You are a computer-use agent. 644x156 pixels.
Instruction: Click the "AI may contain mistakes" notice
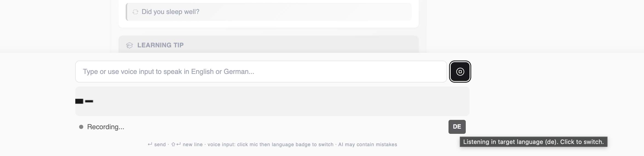pos(367,145)
